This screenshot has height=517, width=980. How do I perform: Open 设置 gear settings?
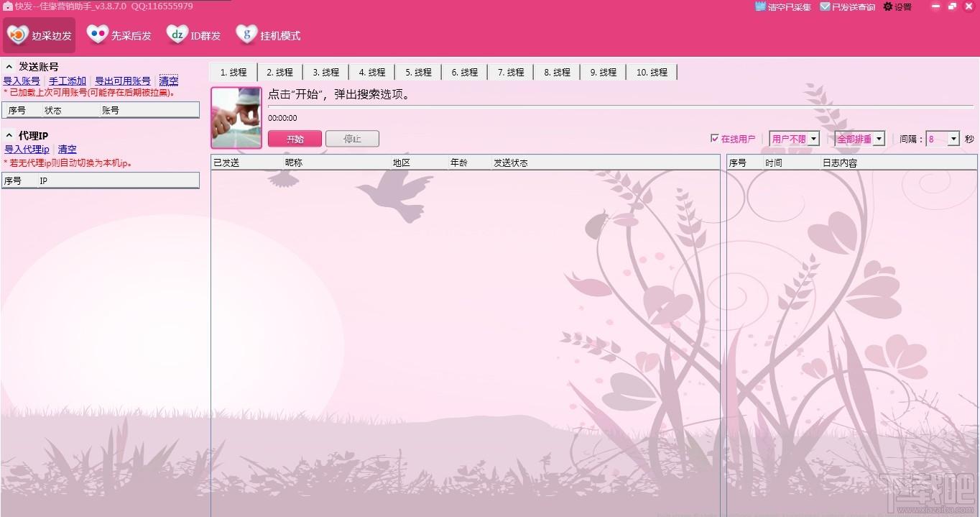pyautogui.click(x=897, y=6)
